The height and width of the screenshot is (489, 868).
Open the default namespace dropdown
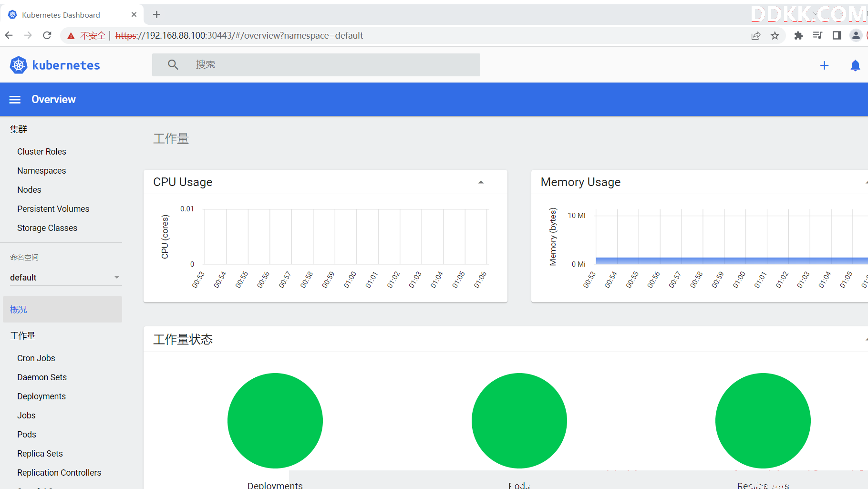[65, 277]
